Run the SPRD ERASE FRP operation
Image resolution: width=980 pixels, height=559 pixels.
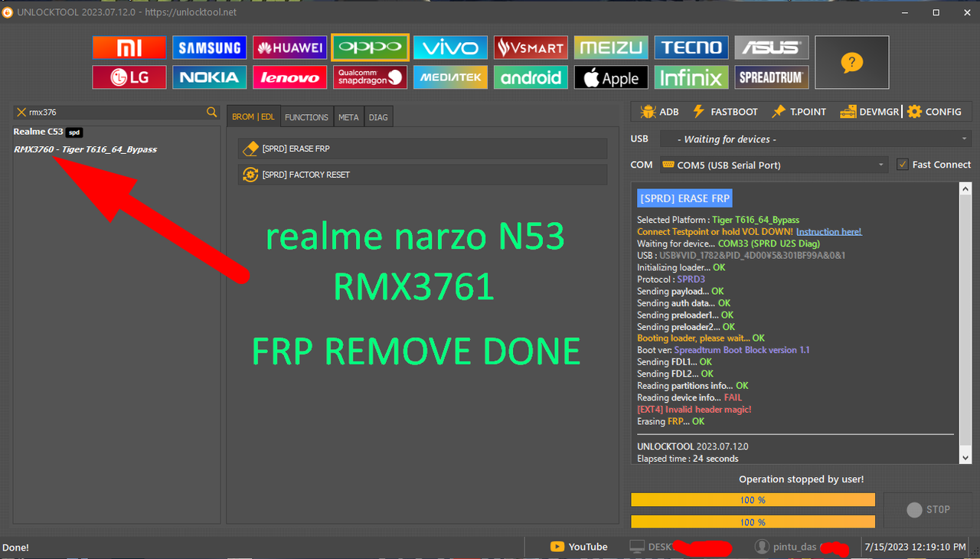pyautogui.click(x=422, y=149)
